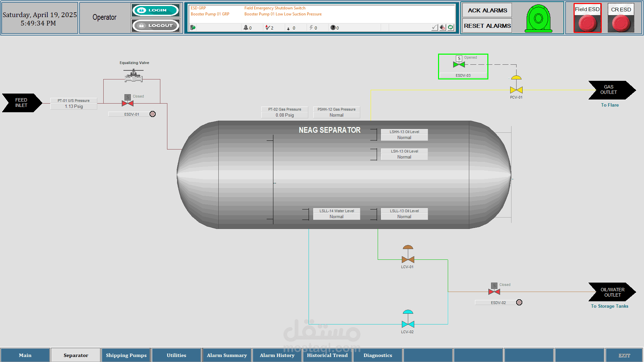
Task: Click the LOGIN button
Action: (155, 10)
